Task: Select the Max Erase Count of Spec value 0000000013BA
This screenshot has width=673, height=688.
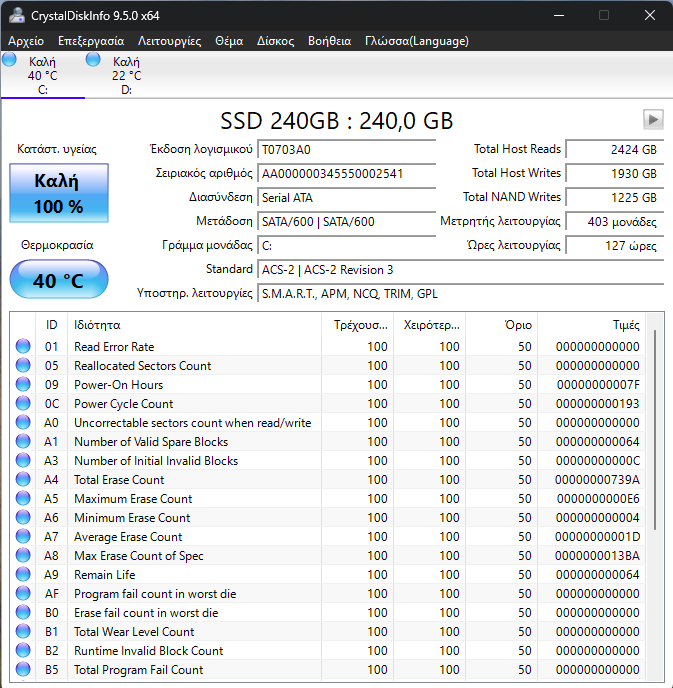Action: click(x=597, y=556)
